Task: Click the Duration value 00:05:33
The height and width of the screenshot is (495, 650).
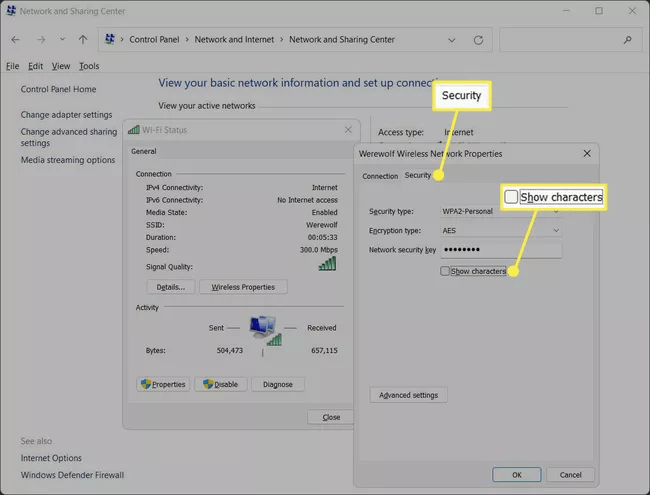Action: point(323,238)
